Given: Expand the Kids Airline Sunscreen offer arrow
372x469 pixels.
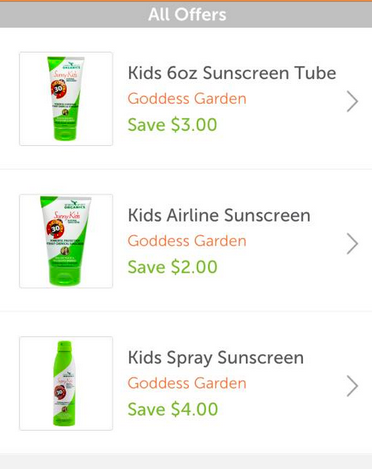Looking at the screenshot, I should [352, 243].
